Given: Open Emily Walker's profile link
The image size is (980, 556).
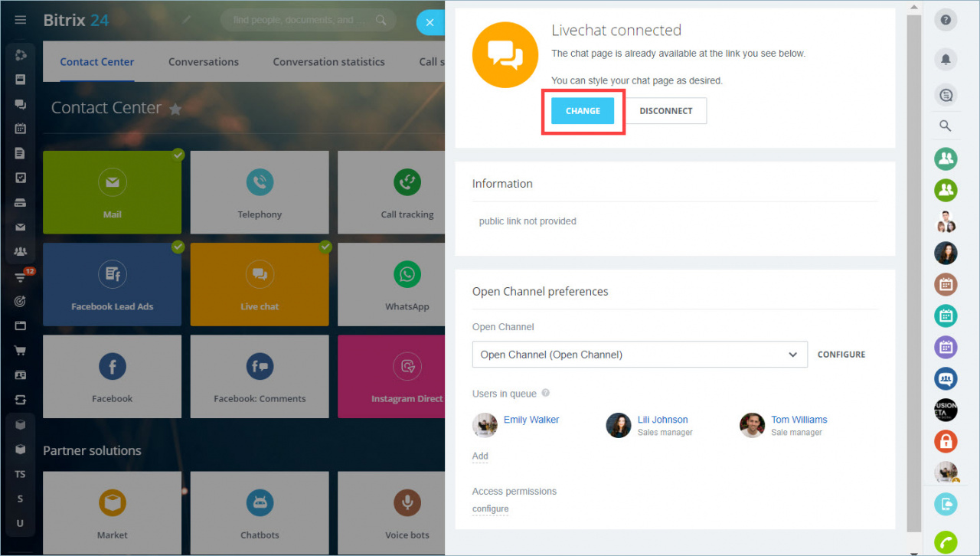Looking at the screenshot, I should pyautogui.click(x=531, y=420).
